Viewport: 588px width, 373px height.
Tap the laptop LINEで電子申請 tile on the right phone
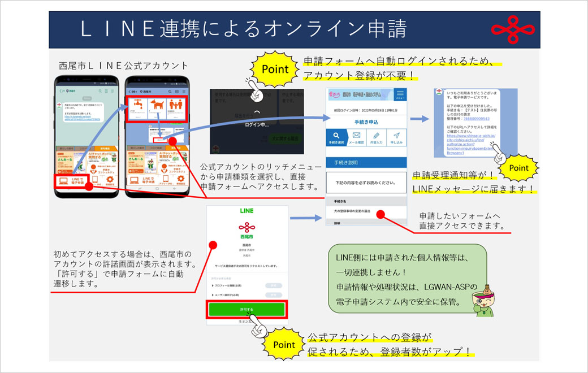pyautogui.click(x=141, y=180)
